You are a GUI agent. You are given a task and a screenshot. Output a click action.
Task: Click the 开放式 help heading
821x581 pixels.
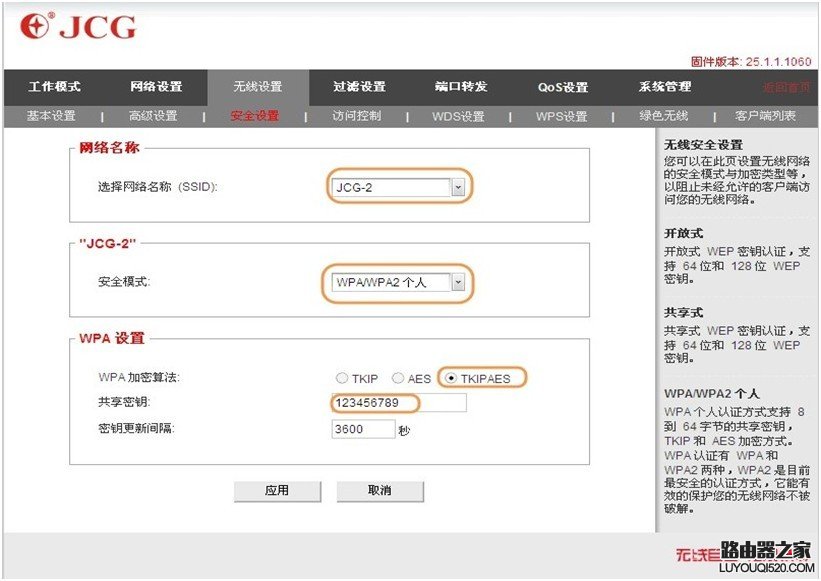683,233
